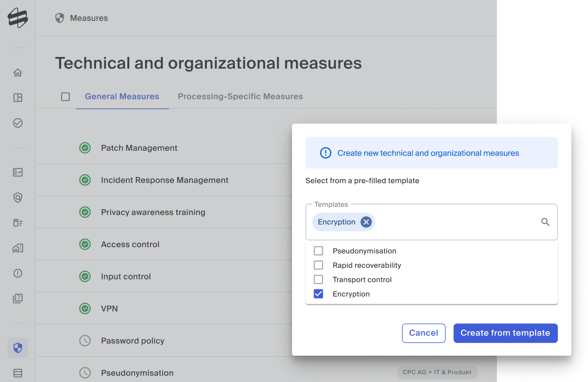Click green check icon for Incident Response Management
The image size is (588, 382).
click(x=85, y=180)
